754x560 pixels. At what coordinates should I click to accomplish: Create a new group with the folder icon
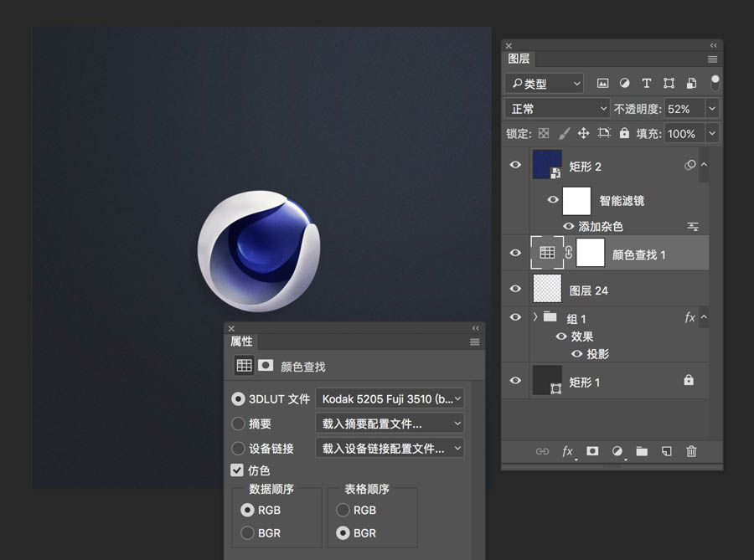coord(642,451)
